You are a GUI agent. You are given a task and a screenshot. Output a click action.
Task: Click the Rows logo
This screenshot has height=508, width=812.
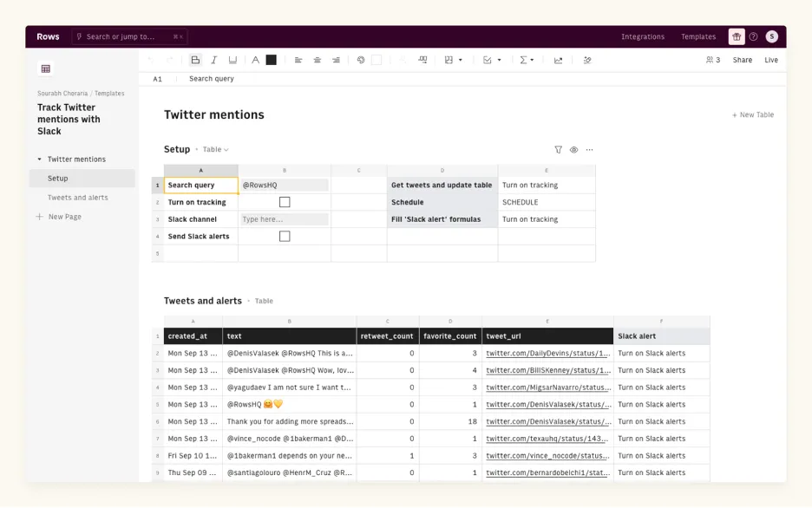pos(48,36)
